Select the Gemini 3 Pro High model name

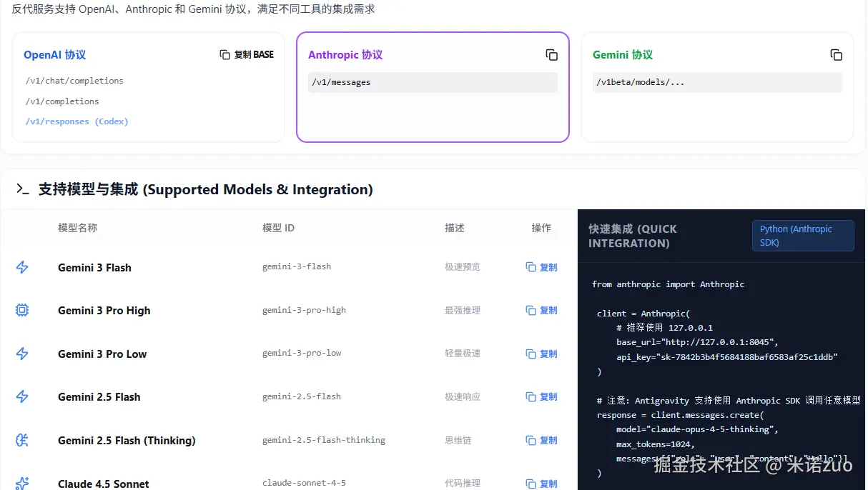[104, 311]
